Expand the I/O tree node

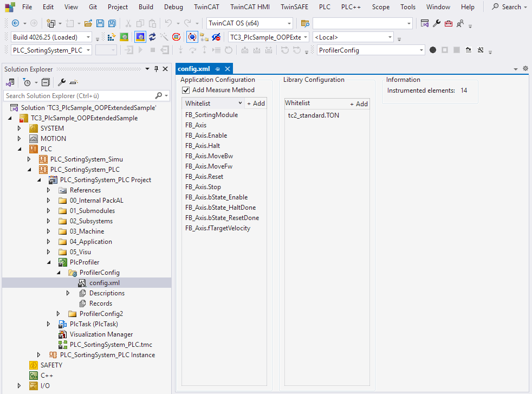20,386
